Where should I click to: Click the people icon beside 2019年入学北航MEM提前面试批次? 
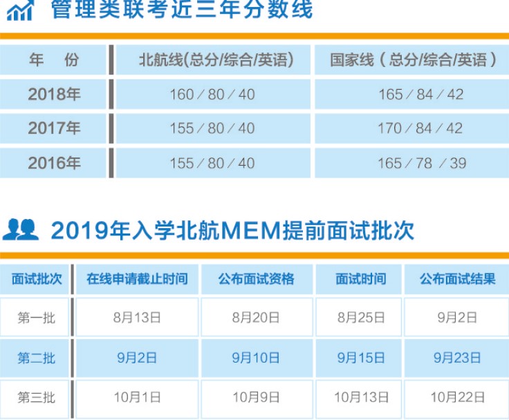(21, 229)
